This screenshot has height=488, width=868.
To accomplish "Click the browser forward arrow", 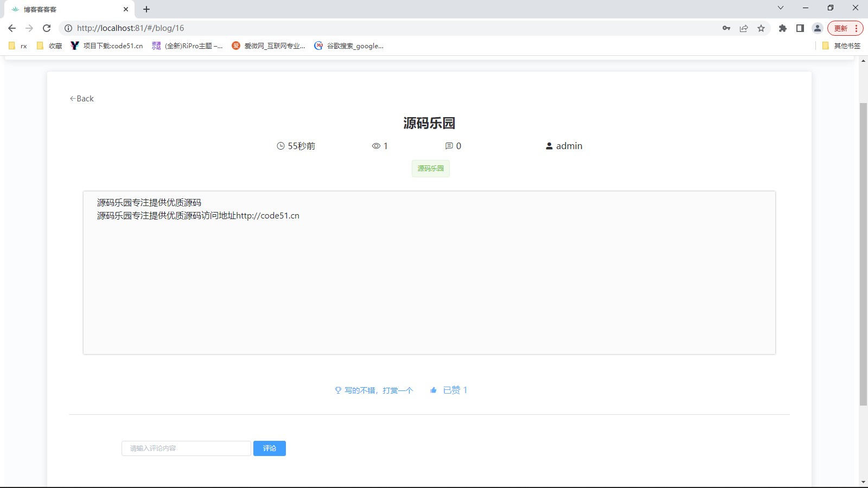I will (29, 28).
